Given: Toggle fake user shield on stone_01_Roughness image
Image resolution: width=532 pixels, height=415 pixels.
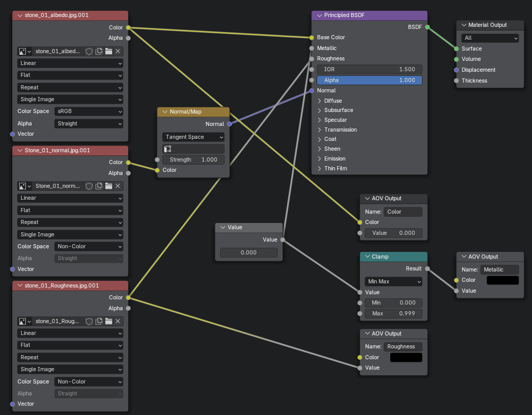Looking at the screenshot, I should (89, 321).
